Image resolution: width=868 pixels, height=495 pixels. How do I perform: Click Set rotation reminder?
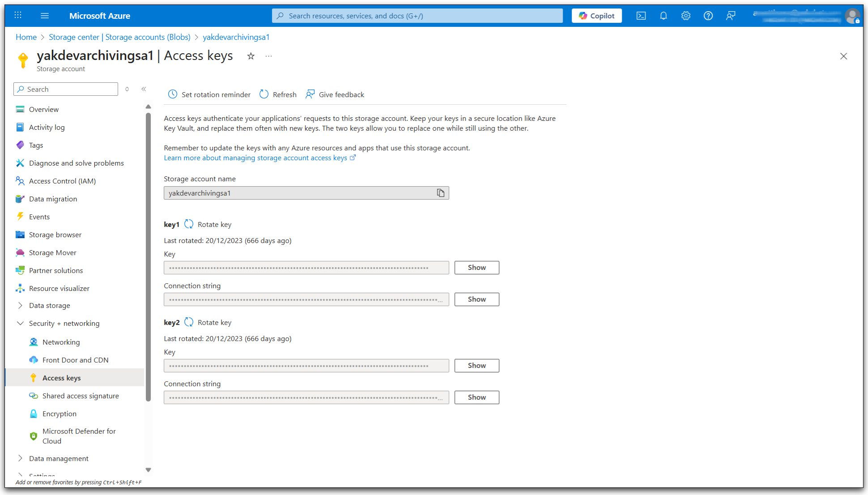[x=209, y=94]
